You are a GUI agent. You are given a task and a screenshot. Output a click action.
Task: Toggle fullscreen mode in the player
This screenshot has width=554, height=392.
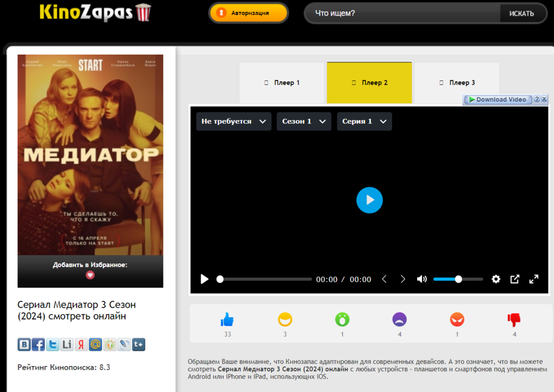(x=534, y=280)
